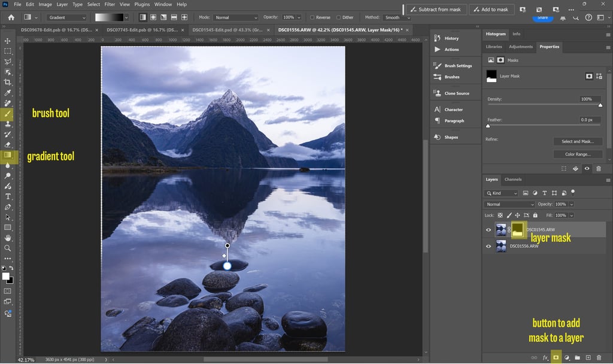Select the Zoom tool
The height and width of the screenshot is (364, 613).
click(7, 248)
